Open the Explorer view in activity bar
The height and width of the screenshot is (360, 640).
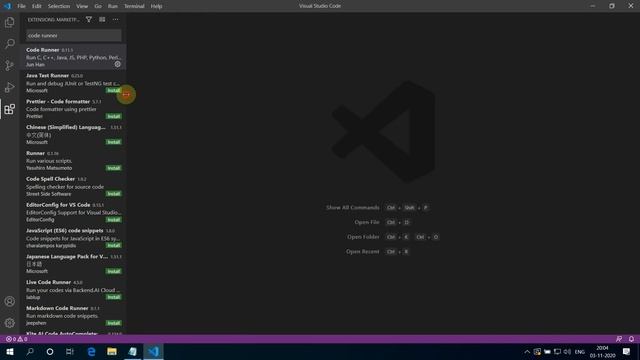click(9, 22)
